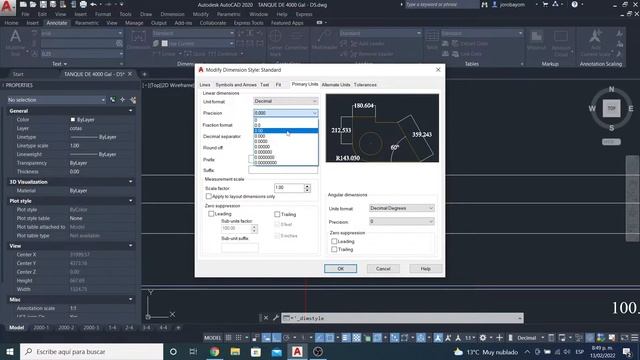
Task: Click Quick Select icon in Properties palette
Action: click(x=133, y=100)
